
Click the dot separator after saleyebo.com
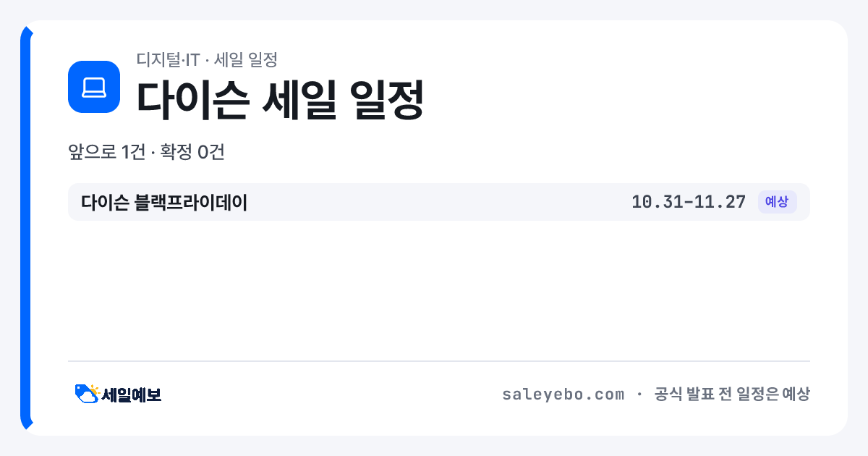[x=639, y=394]
